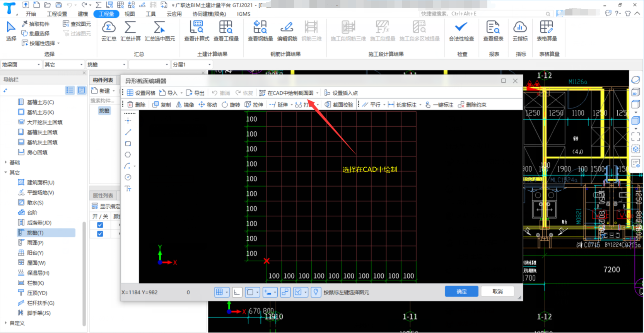Collapse 其它 tree node

point(5,172)
